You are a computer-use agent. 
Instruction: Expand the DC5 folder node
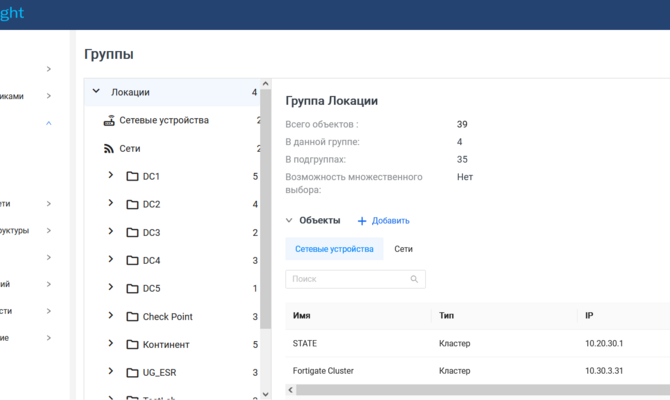[x=111, y=287]
